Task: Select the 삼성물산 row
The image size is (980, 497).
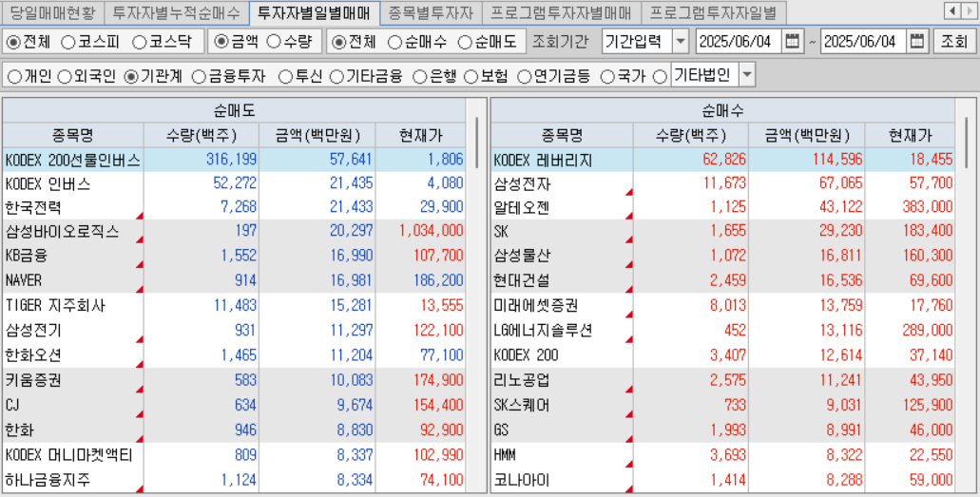Action: pyautogui.click(x=723, y=256)
